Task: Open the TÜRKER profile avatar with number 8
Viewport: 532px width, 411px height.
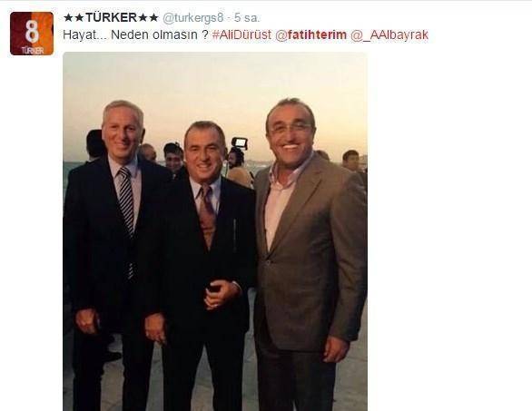Action: point(32,34)
